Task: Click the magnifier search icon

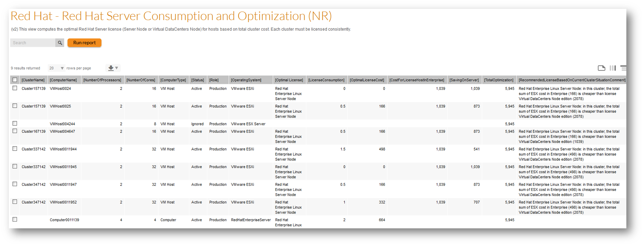Action: click(60, 43)
